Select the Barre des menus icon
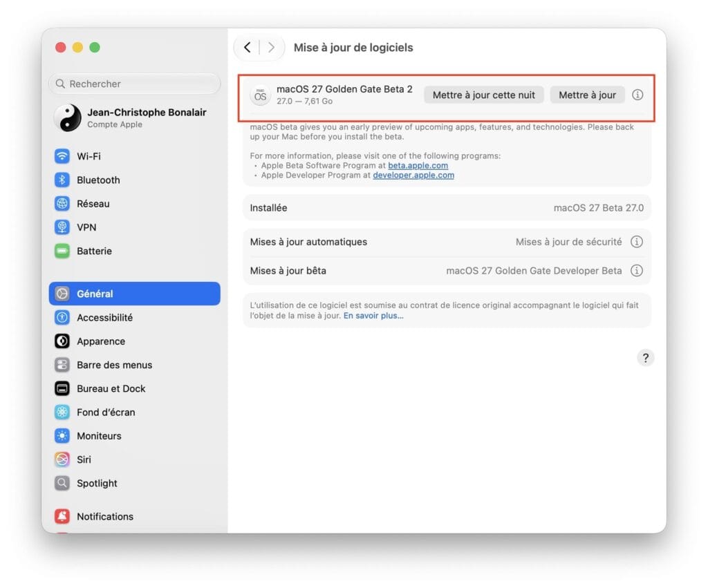Image resolution: width=708 pixels, height=588 pixels. [62, 365]
